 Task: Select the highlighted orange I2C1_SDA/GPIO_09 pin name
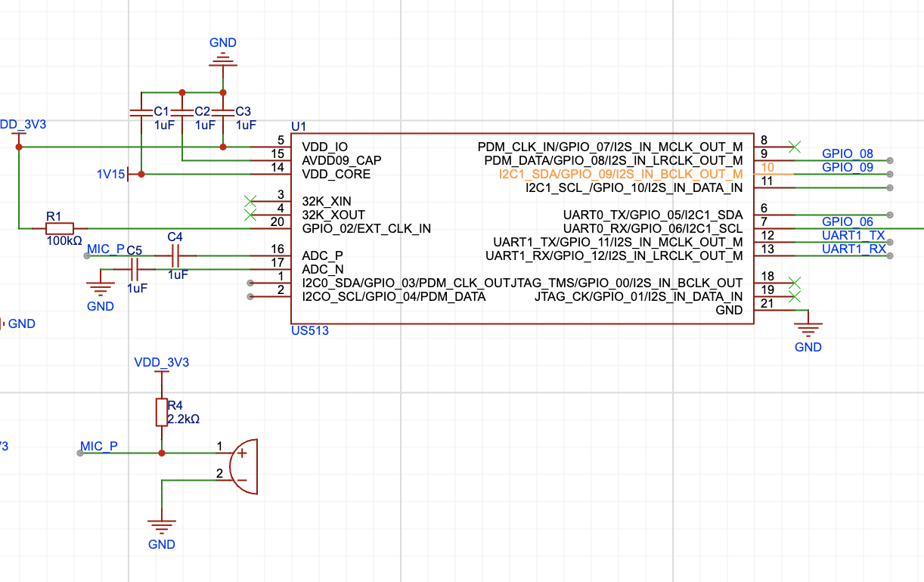click(x=621, y=175)
